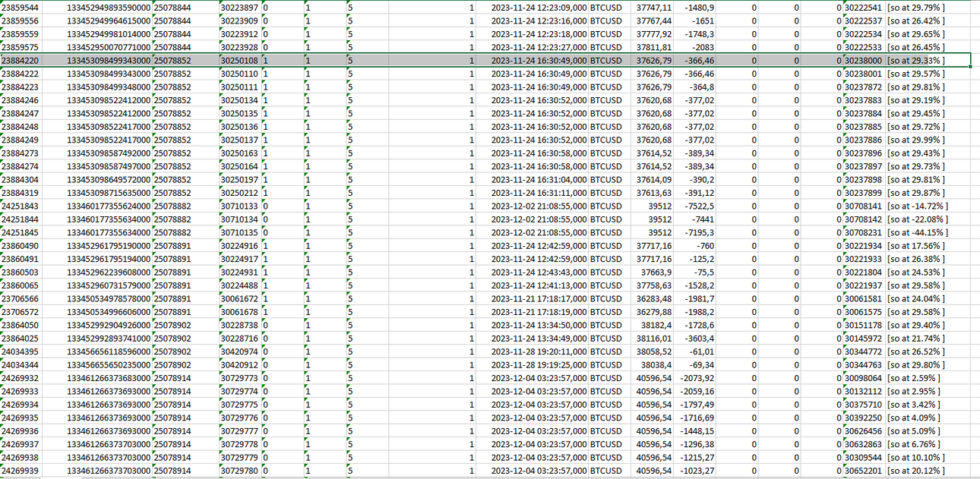Click '[so at 21.74% ]' cell
This screenshot has width=980, height=479.
pyautogui.click(x=928, y=339)
